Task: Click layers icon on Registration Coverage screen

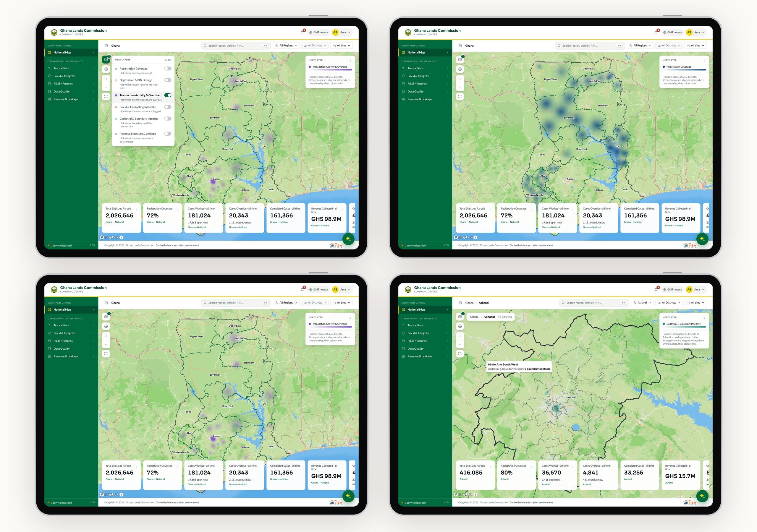Action: click(x=460, y=59)
